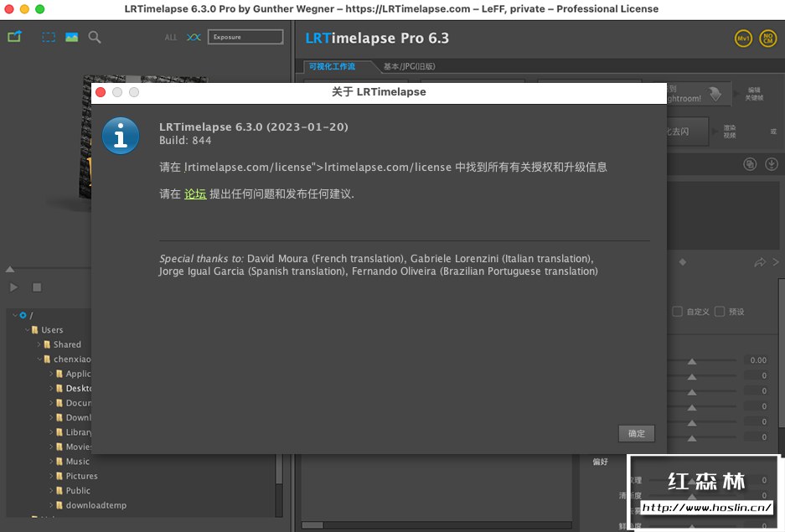The width and height of the screenshot is (785, 532).
Task: Collapse the Users folder node
Action: pos(27,330)
